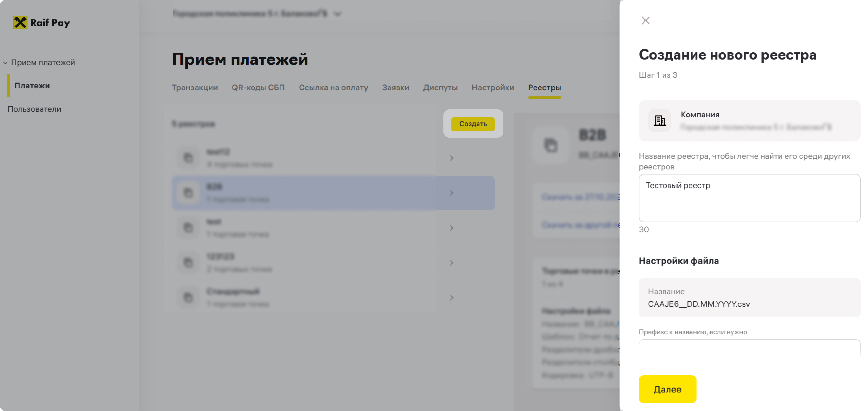Click the document icon of the last registry row
This screenshot has height=411, width=868.
(188, 297)
